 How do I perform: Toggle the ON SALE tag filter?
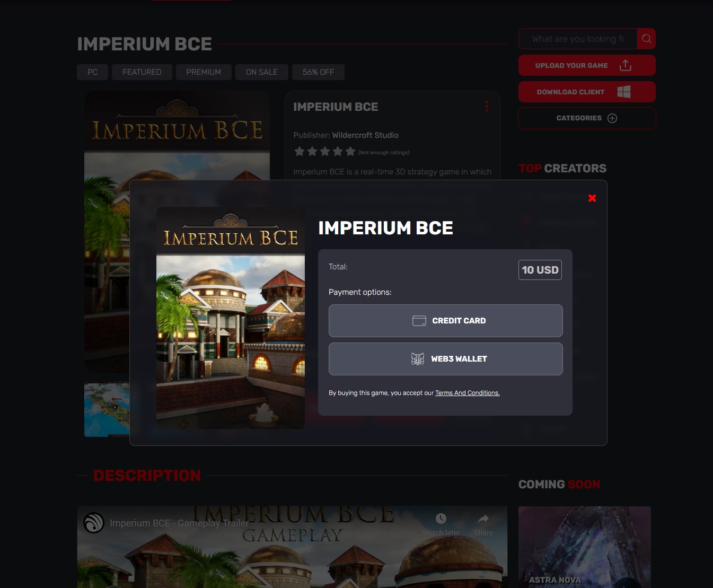tap(261, 72)
